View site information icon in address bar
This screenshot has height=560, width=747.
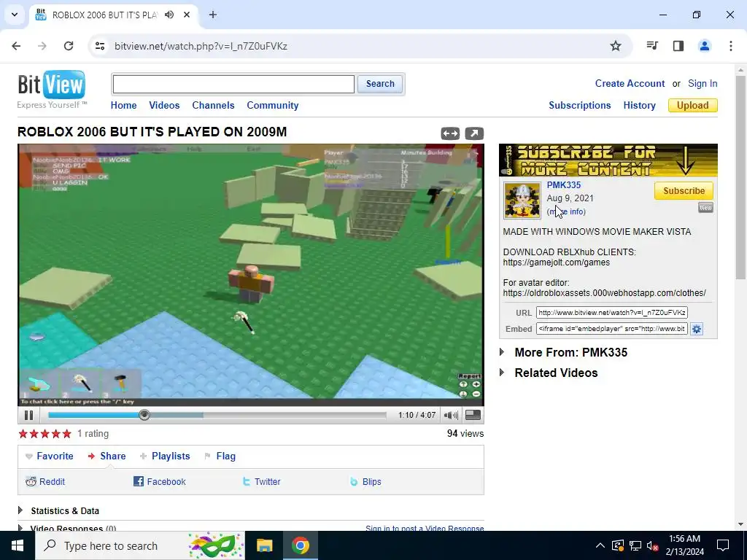tap(100, 46)
